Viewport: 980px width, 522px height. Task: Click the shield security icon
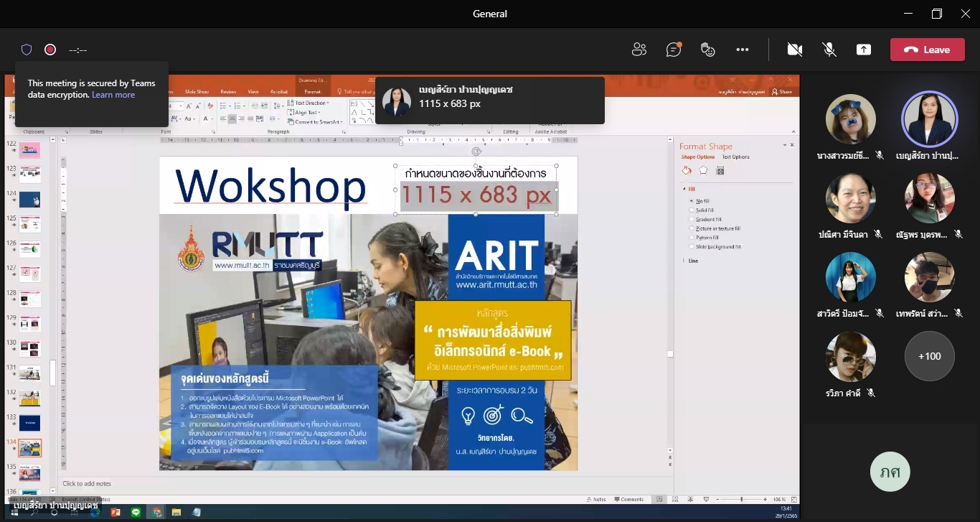click(27, 50)
